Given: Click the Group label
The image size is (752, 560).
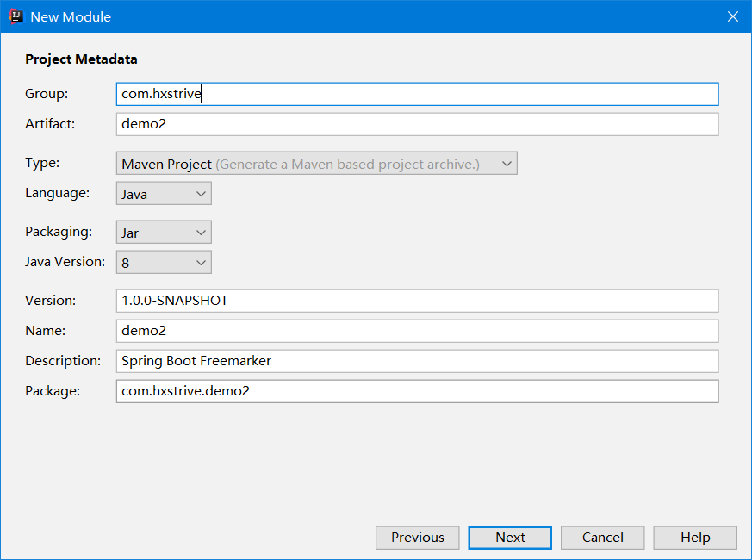Looking at the screenshot, I should (47, 93).
